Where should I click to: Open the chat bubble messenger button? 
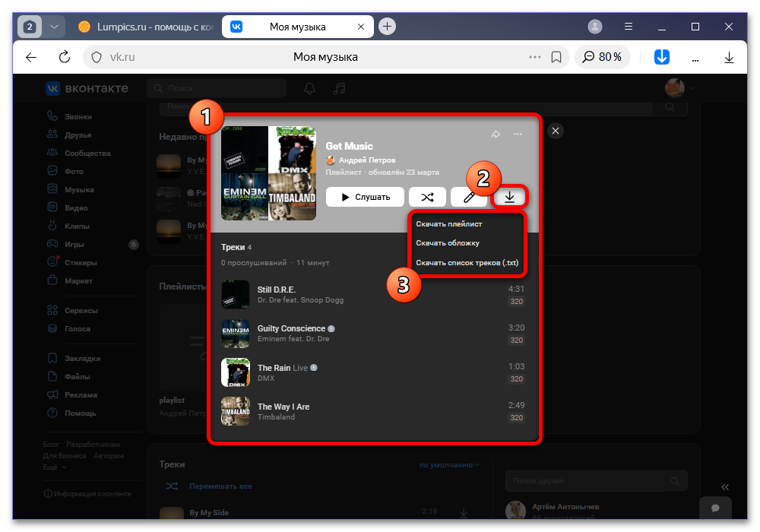[715, 508]
